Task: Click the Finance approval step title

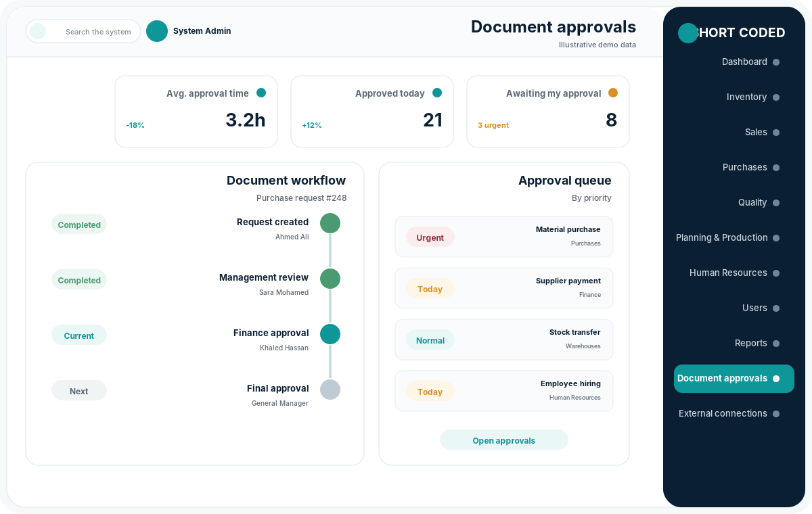Action: pyautogui.click(x=271, y=333)
